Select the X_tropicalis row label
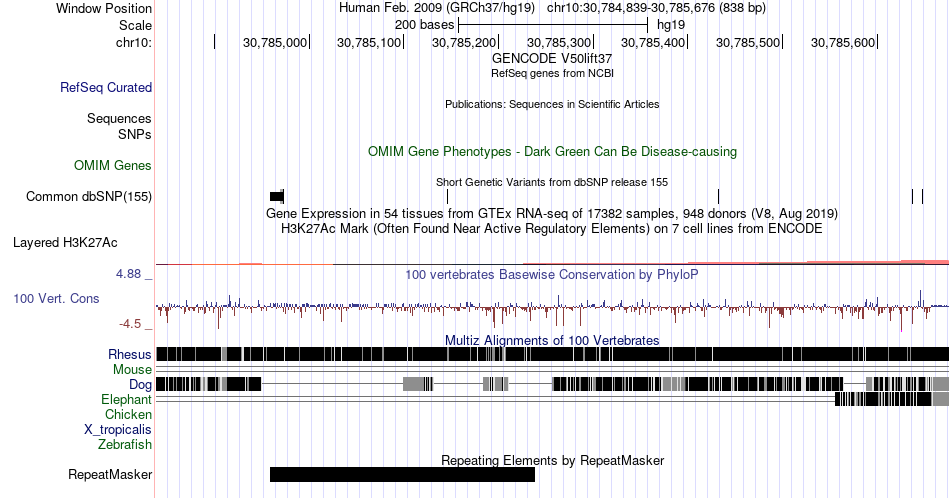 tap(118, 430)
